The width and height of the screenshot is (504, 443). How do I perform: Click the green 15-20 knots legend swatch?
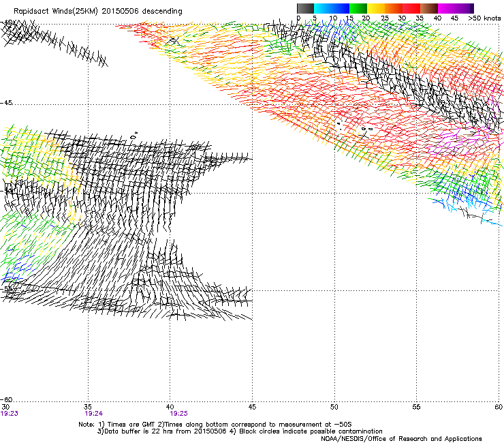point(358,8)
